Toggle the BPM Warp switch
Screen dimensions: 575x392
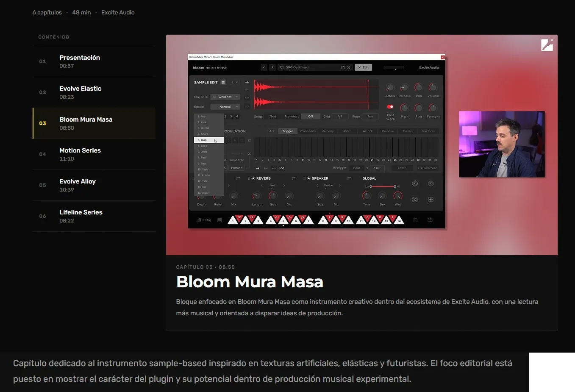coord(390,107)
